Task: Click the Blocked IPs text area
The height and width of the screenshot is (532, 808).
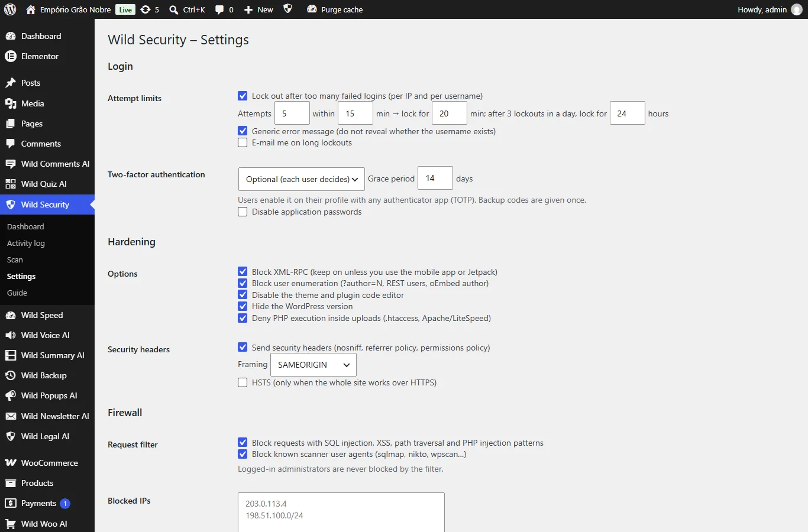Action: click(341, 512)
